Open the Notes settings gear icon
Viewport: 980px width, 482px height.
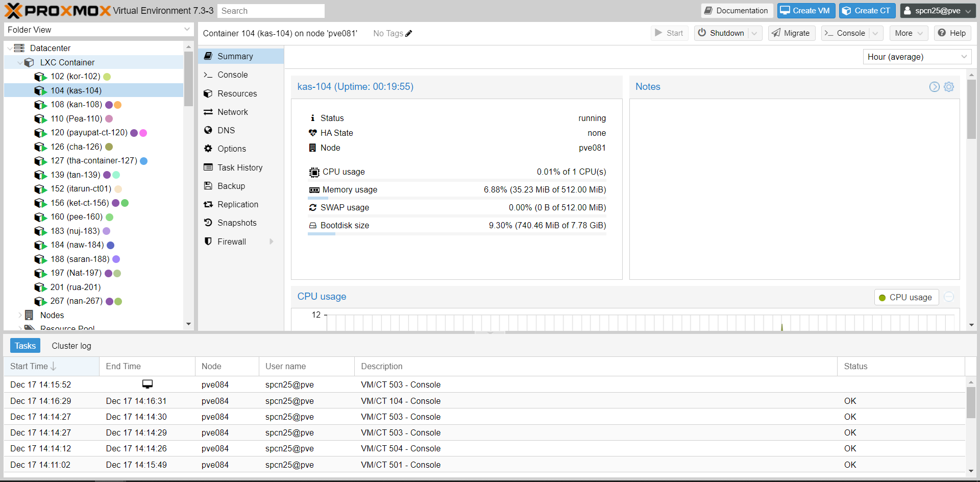[x=949, y=87]
